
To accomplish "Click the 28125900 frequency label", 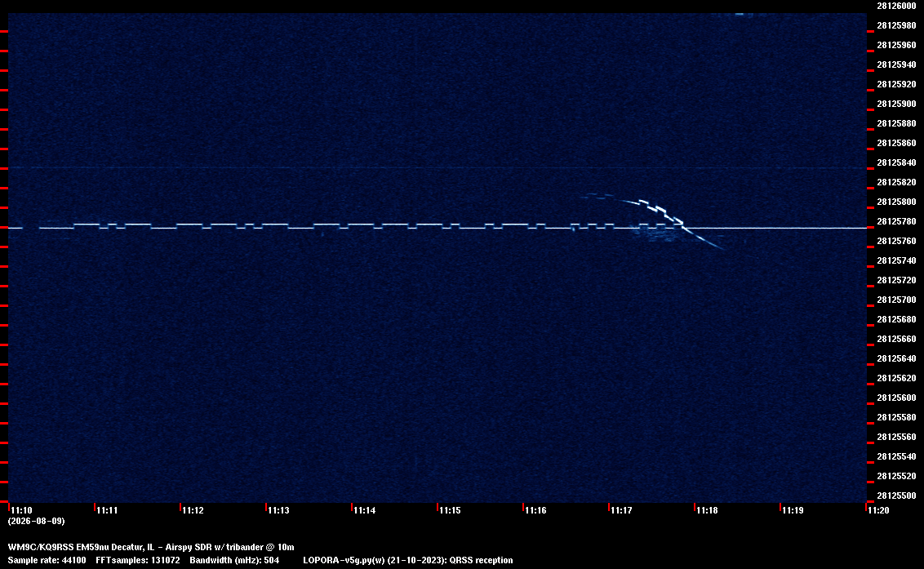I will (896, 104).
